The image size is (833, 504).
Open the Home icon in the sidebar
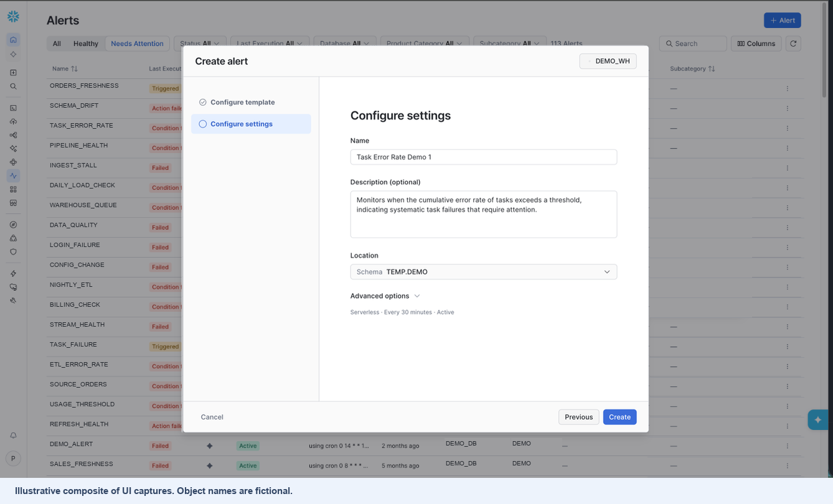[x=13, y=40]
